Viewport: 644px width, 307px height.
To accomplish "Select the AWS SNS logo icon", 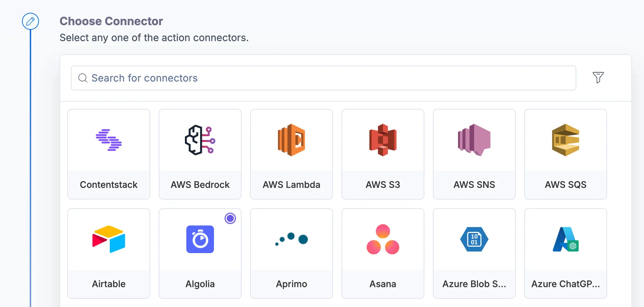I will tap(474, 140).
